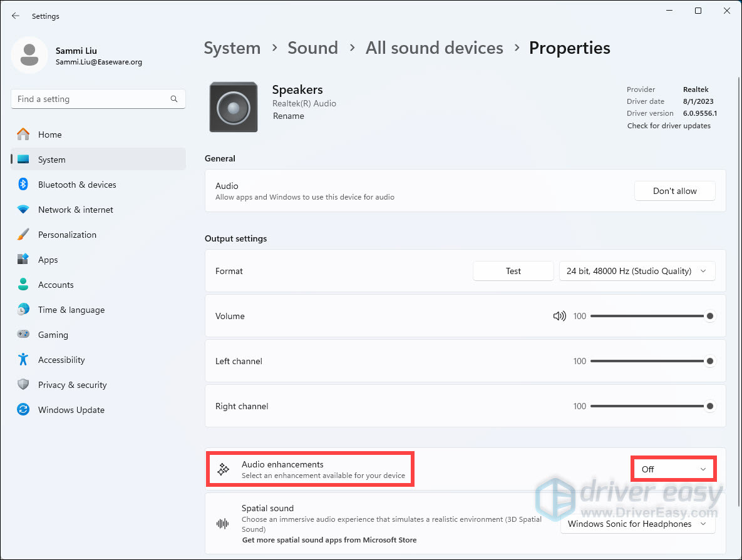The image size is (742, 560).
Task: Click the spatial sound icon
Action: point(223,524)
